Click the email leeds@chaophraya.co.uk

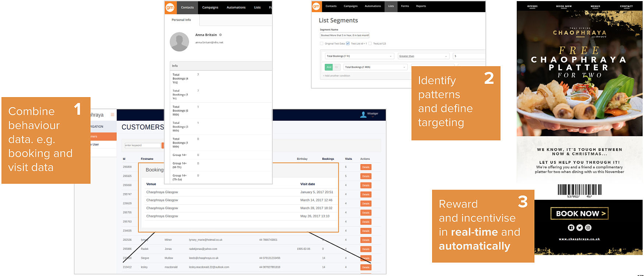click(204, 258)
